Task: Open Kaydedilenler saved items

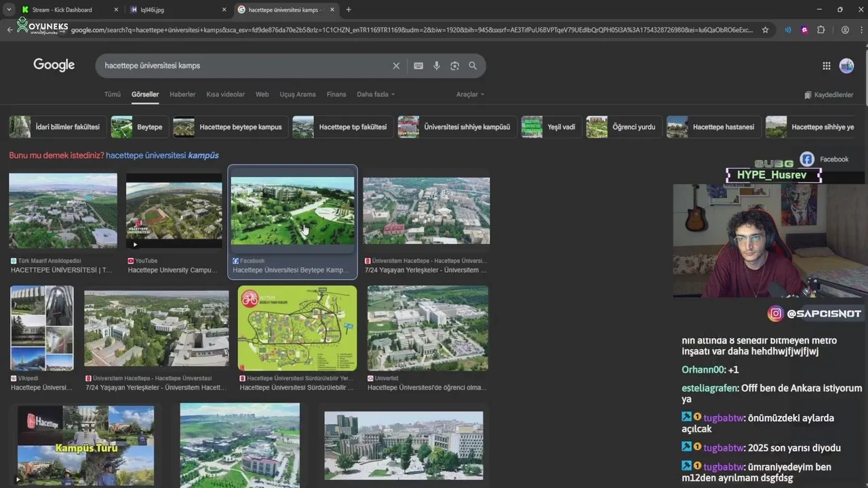Action: tap(829, 95)
